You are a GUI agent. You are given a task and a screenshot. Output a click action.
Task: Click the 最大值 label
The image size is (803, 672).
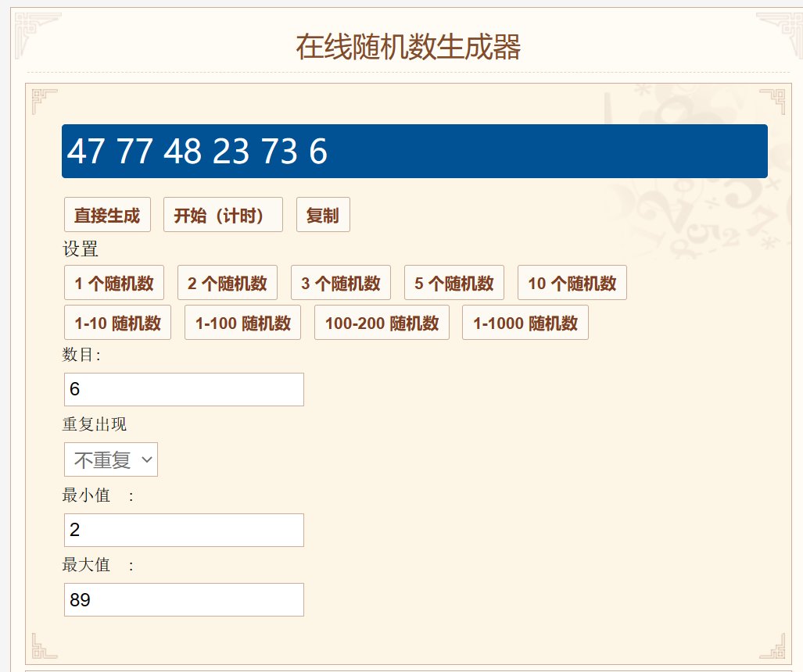[86, 564]
